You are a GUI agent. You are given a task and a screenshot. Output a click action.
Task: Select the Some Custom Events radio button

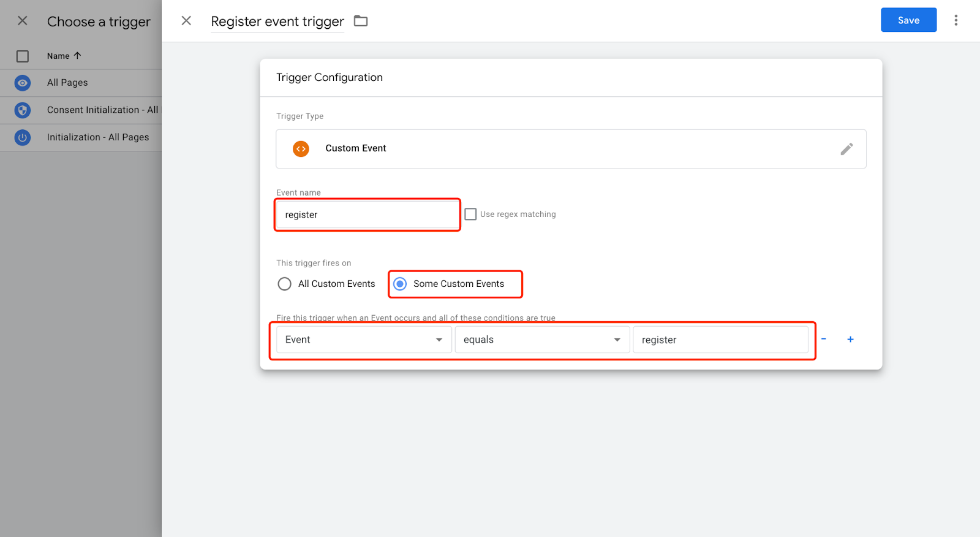(400, 284)
